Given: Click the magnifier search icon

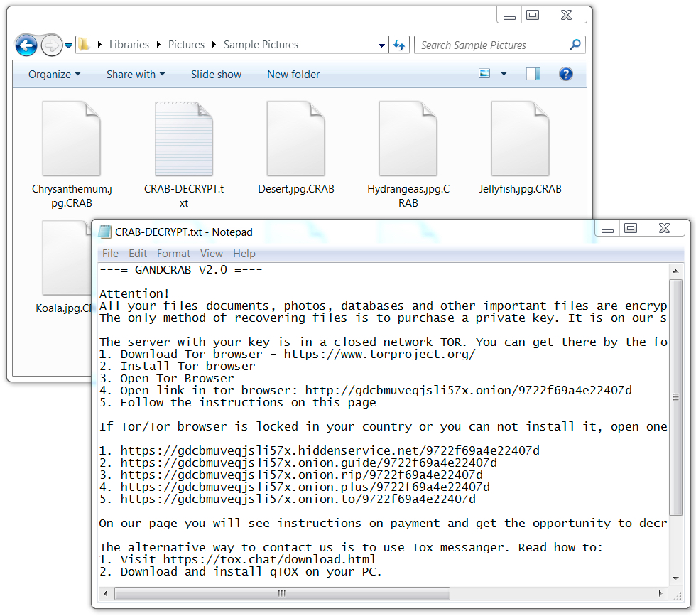Looking at the screenshot, I should pos(575,45).
